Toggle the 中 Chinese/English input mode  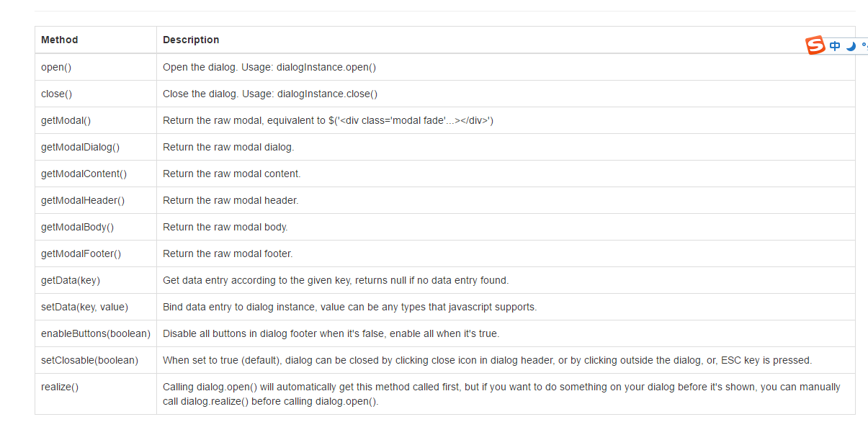pos(835,46)
